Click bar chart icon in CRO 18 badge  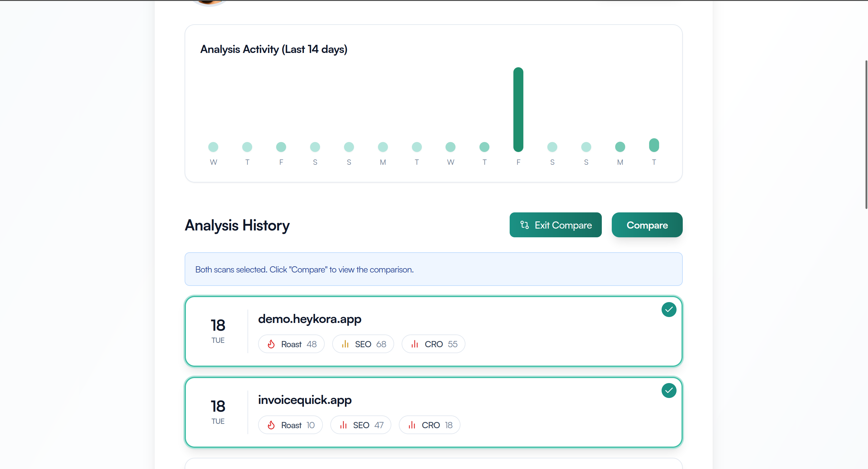coord(412,425)
